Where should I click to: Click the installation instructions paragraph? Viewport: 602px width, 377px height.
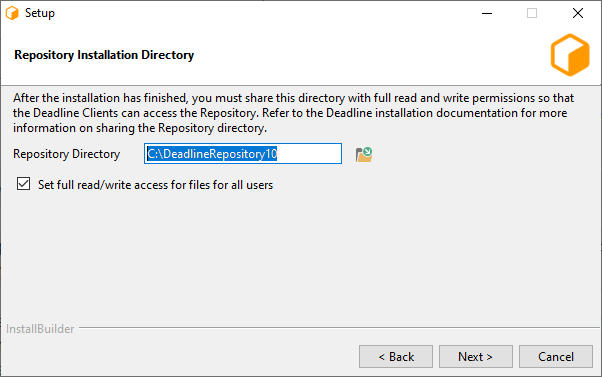click(x=293, y=113)
